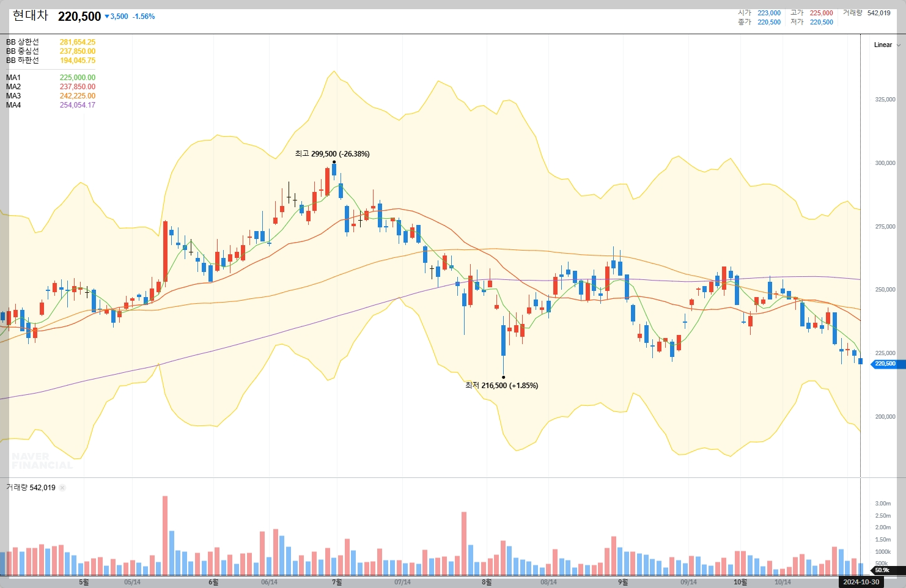Click the MA3 value 242,225.00

(78, 96)
